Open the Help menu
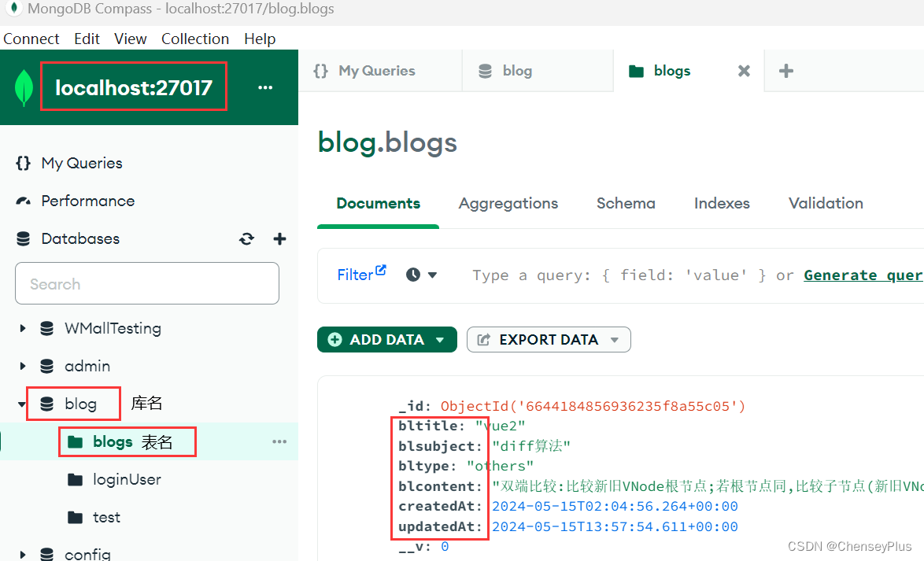 [x=260, y=39]
